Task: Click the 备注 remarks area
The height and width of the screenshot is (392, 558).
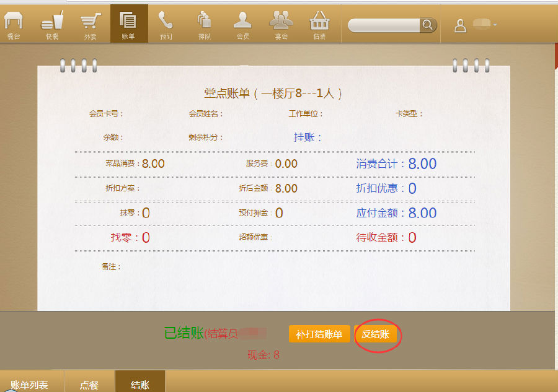Action: tap(112, 266)
